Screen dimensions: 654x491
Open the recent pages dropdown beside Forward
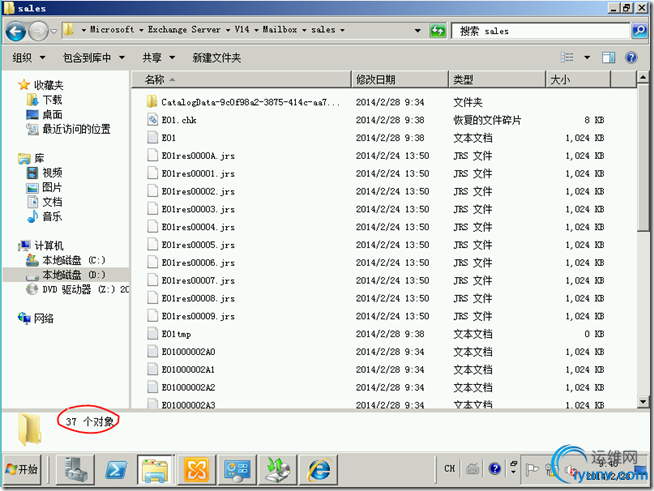(x=54, y=31)
